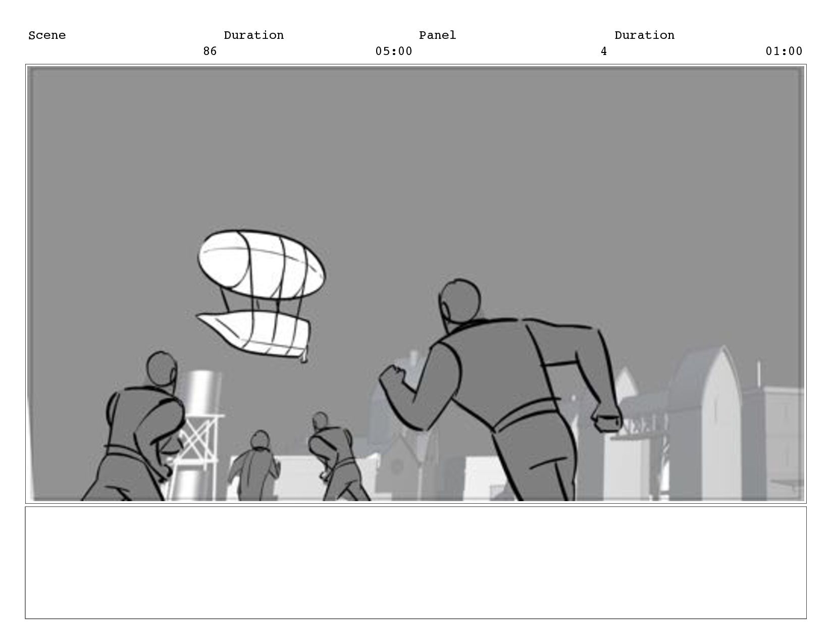This screenshot has width=832, height=644.
Task: Select the smallest distant running figure
Action: pos(256,466)
